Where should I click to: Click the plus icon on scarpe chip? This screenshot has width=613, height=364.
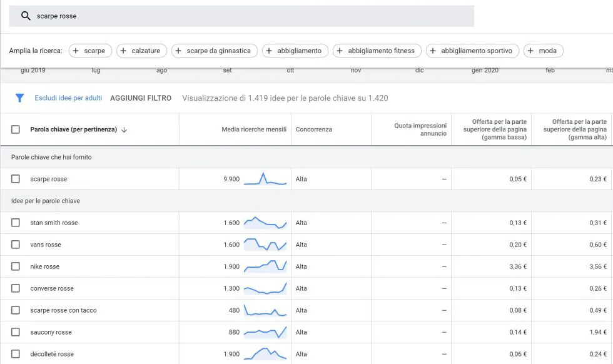click(x=76, y=51)
